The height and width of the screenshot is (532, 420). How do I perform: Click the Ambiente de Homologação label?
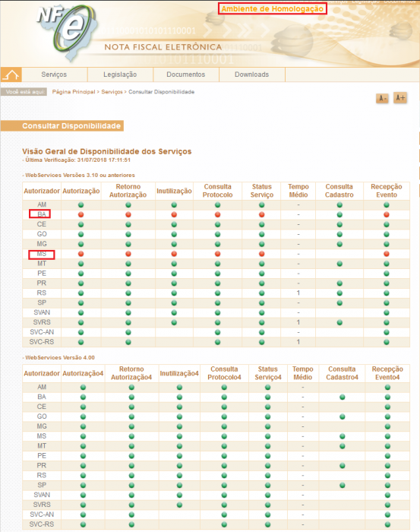273,9
